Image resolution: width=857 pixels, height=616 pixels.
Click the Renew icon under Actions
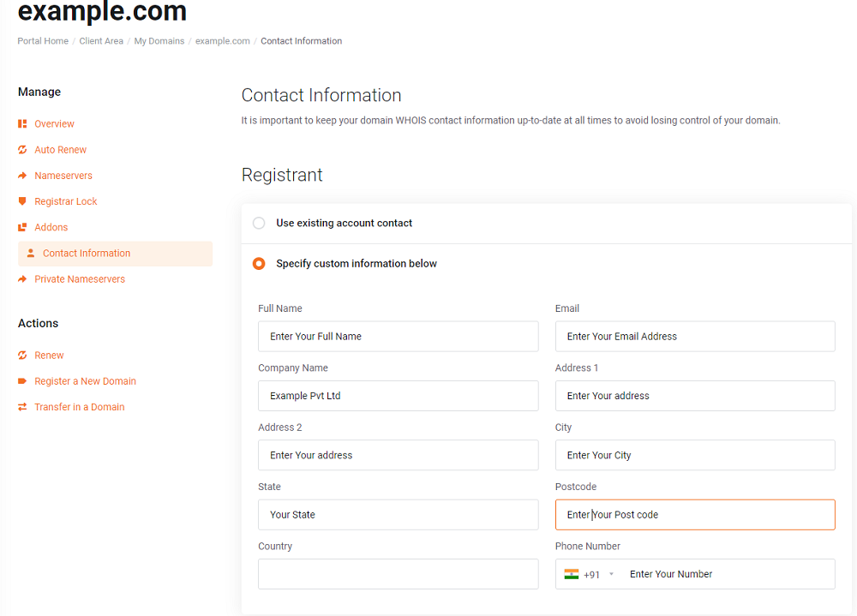tap(22, 356)
